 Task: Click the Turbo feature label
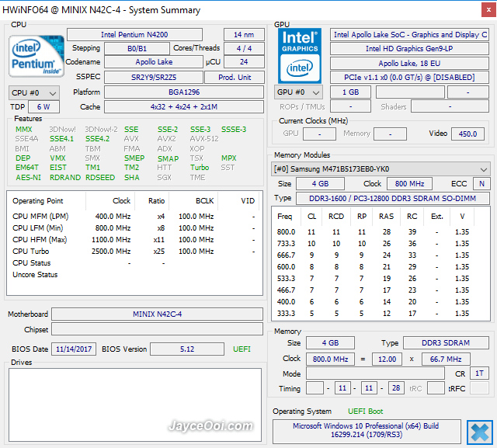(200, 167)
